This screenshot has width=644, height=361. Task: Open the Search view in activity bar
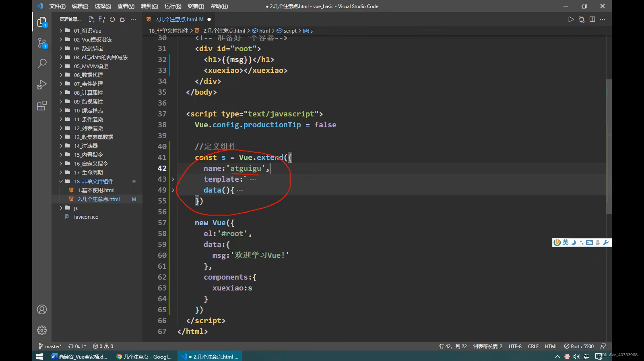[42, 63]
